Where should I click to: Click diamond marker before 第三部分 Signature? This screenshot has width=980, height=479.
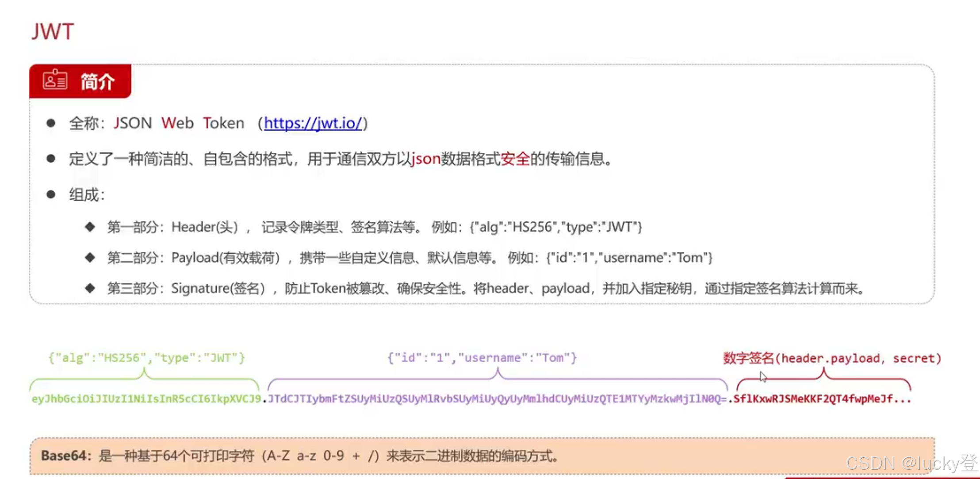tap(90, 288)
